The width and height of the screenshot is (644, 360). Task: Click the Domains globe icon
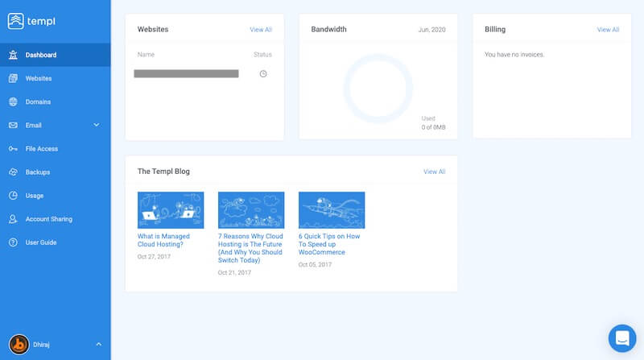(13, 102)
